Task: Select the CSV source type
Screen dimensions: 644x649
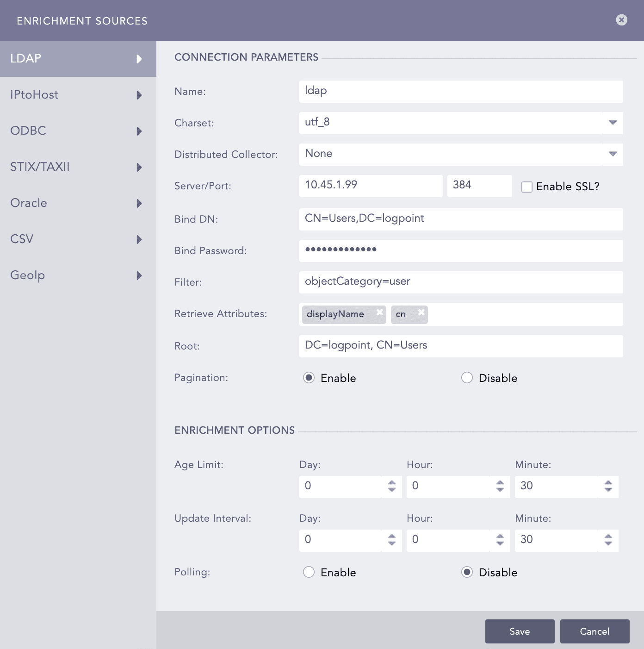Action: coord(22,239)
